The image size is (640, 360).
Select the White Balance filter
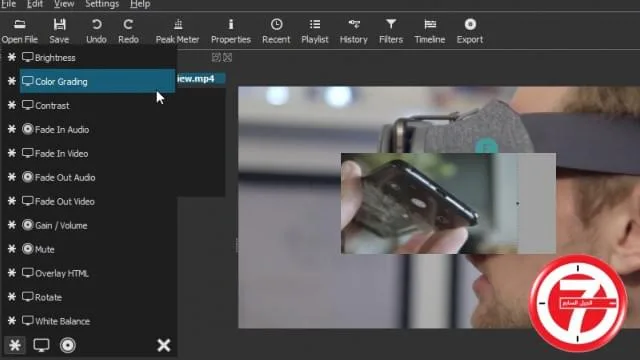tap(98, 321)
